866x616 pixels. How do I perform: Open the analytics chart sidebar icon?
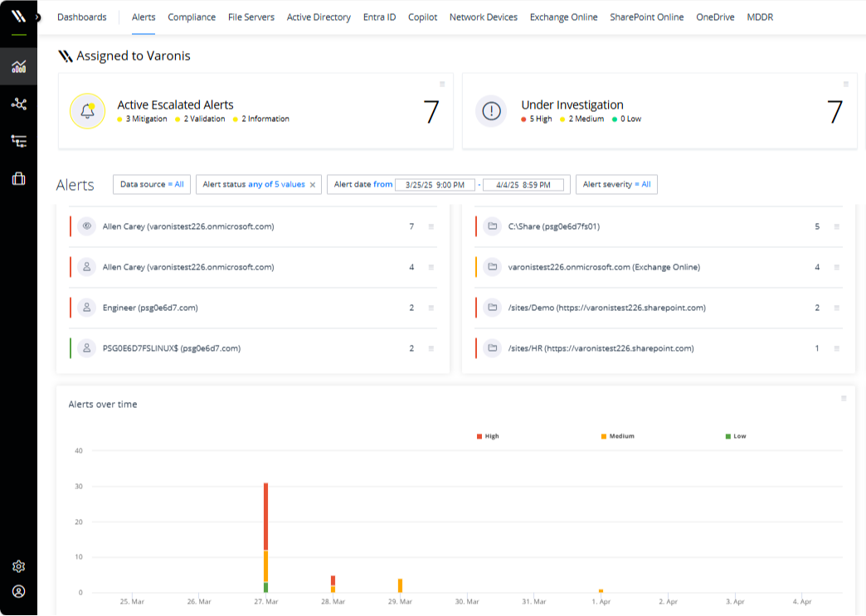[19, 67]
